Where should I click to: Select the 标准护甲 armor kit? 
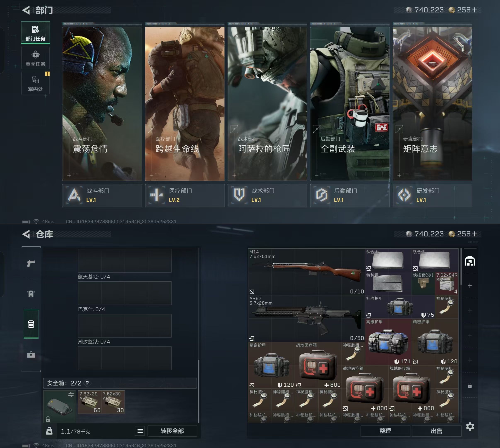(400, 307)
